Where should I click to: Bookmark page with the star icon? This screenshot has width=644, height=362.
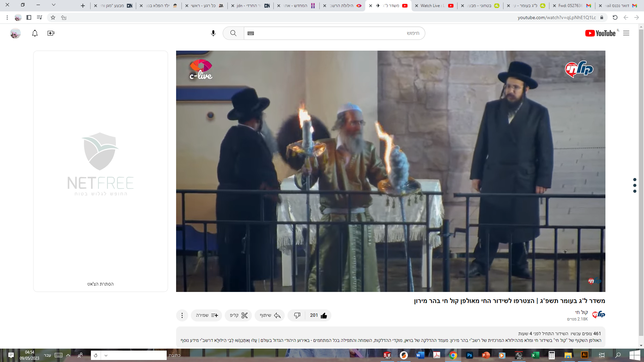(x=53, y=17)
